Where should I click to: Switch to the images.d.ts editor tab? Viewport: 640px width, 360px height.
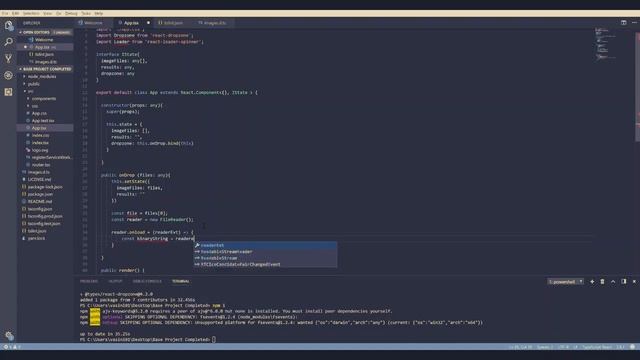[x=215, y=23]
